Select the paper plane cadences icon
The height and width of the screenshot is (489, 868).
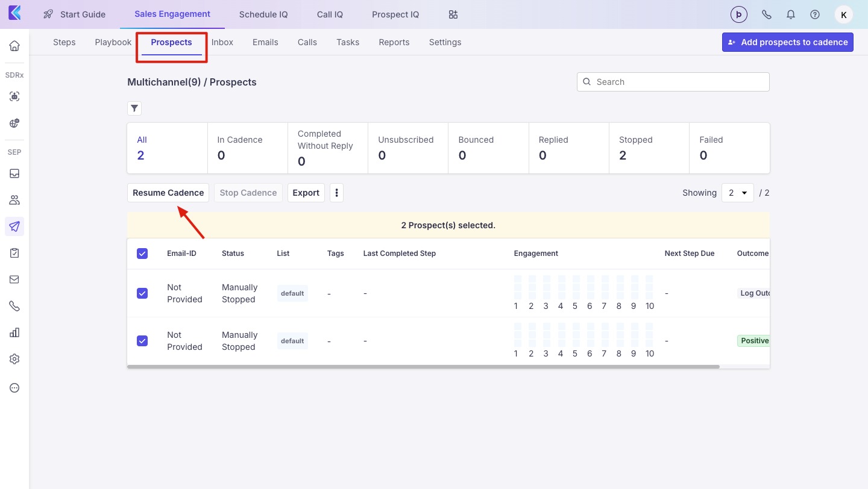tap(14, 226)
